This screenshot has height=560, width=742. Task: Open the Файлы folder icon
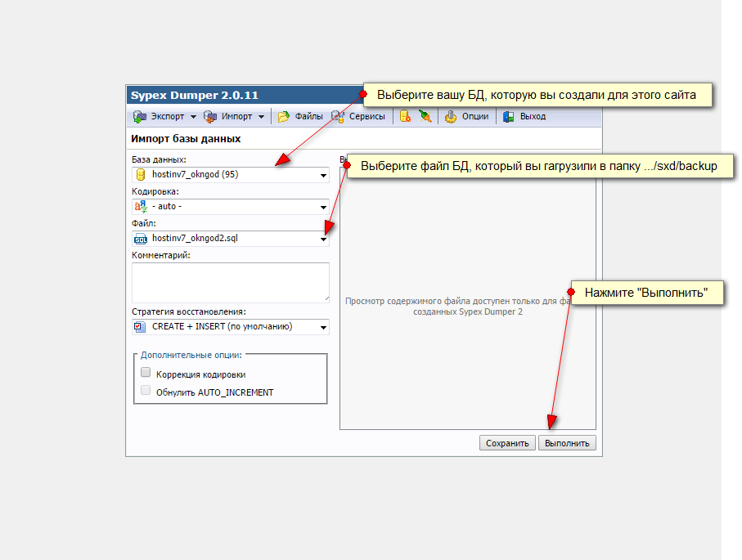pos(284,117)
